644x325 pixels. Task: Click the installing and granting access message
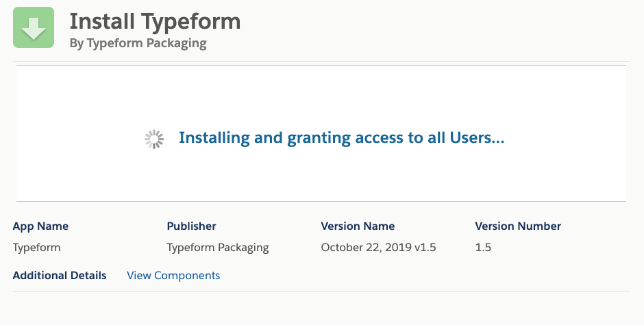click(341, 138)
